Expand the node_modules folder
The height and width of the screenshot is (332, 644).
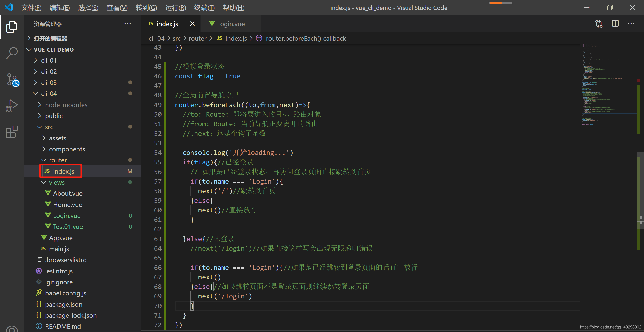click(40, 105)
